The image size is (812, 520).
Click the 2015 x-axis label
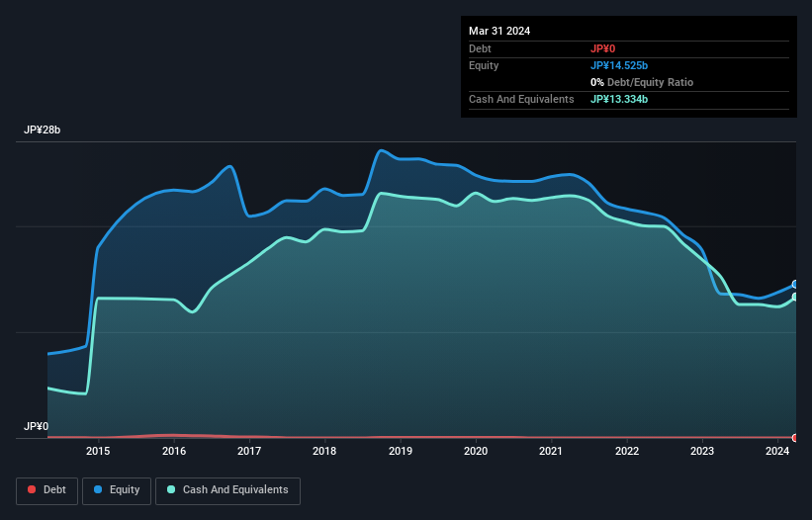pyautogui.click(x=98, y=451)
